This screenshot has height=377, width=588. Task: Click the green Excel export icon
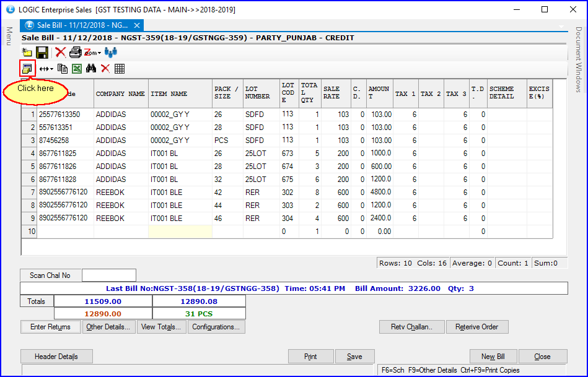(x=77, y=69)
